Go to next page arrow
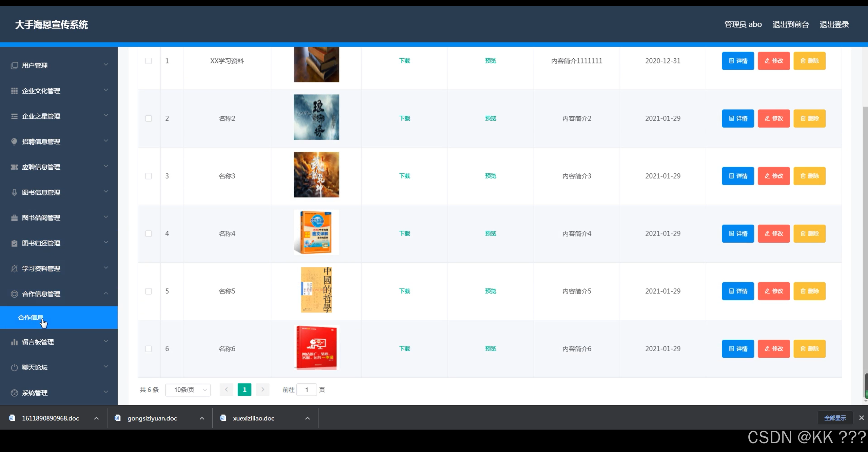Screen dimensions: 868x452 (262, 390)
